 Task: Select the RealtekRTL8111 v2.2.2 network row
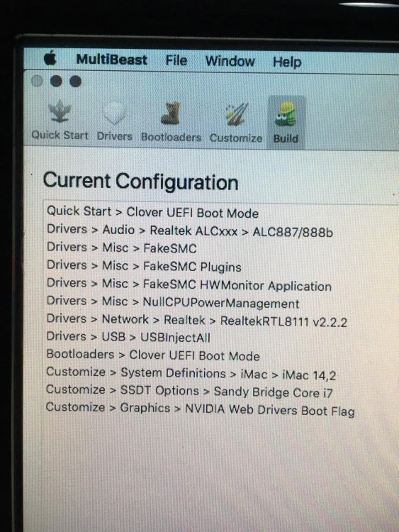click(196, 320)
